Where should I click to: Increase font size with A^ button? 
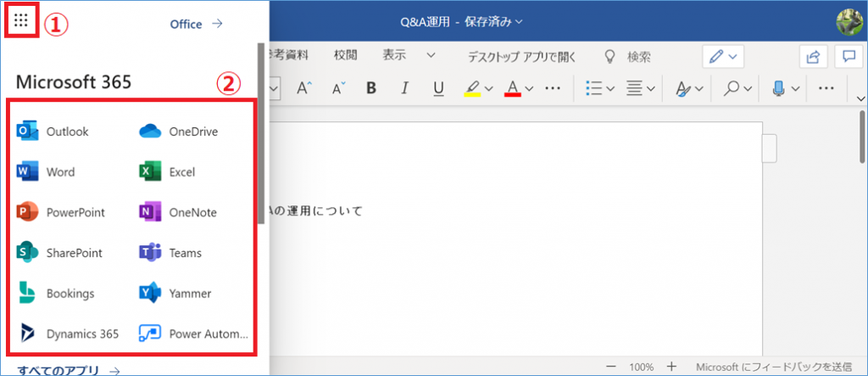(x=304, y=87)
